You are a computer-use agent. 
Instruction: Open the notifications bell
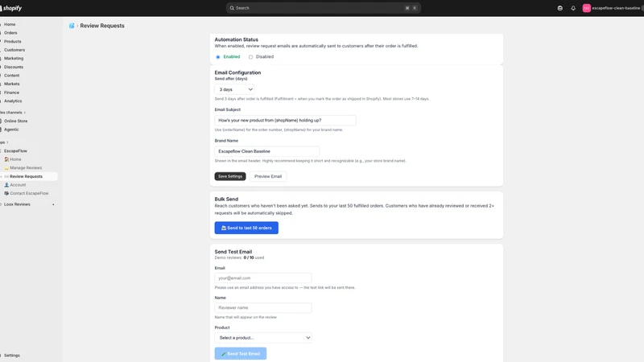point(573,8)
